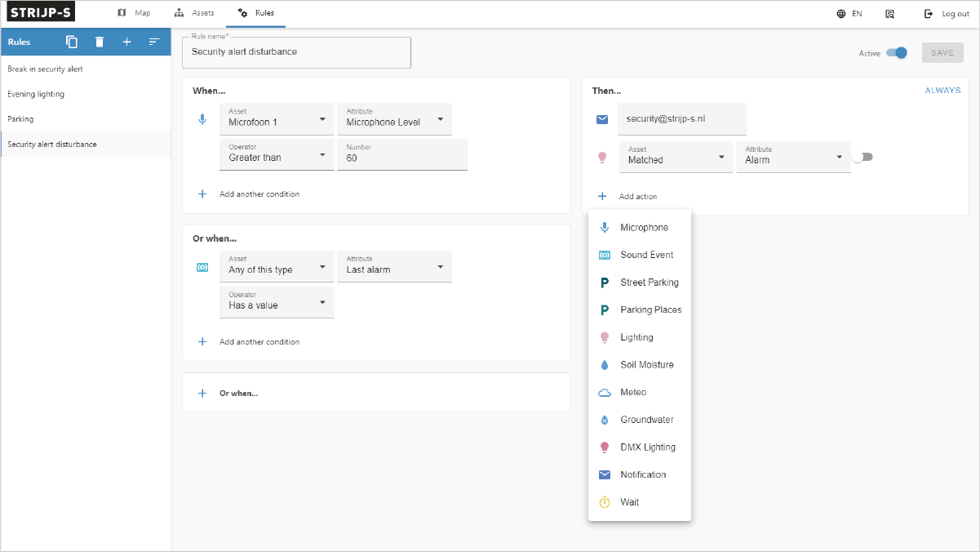Click the Or when... label in empty card
Image resolution: width=980 pixels, height=552 pixels.
(x=238, y=393)
